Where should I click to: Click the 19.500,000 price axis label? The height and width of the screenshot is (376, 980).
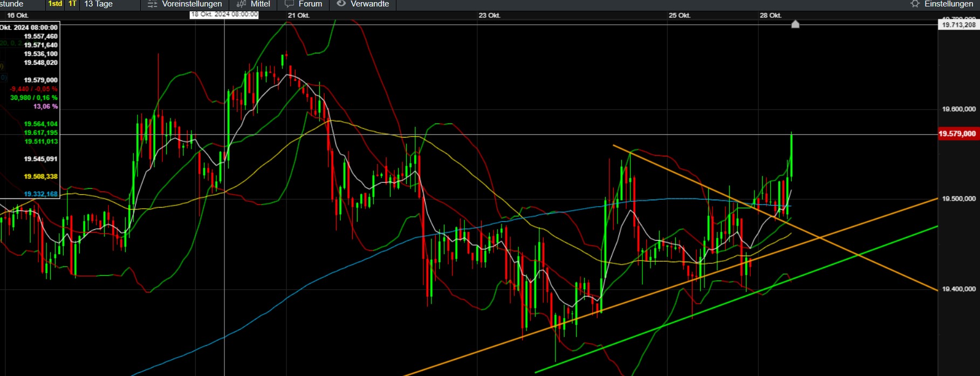(x=958, y=199)
